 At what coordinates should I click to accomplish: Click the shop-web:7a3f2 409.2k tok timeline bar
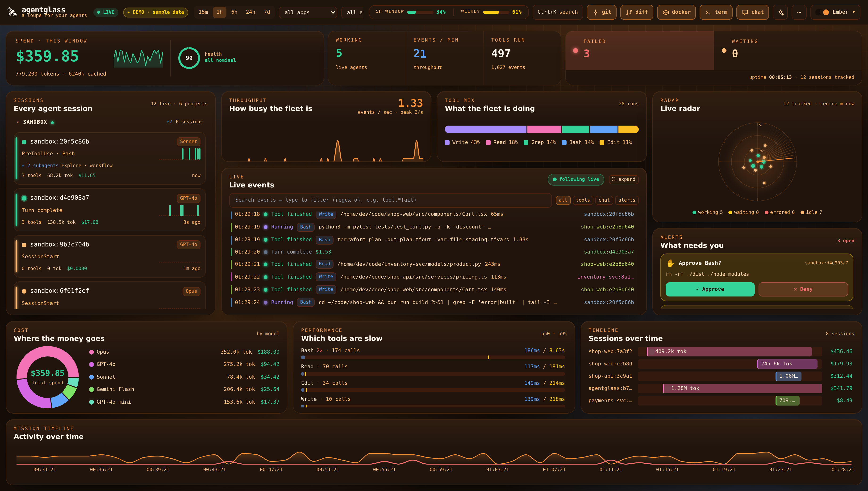pos(729,352)
